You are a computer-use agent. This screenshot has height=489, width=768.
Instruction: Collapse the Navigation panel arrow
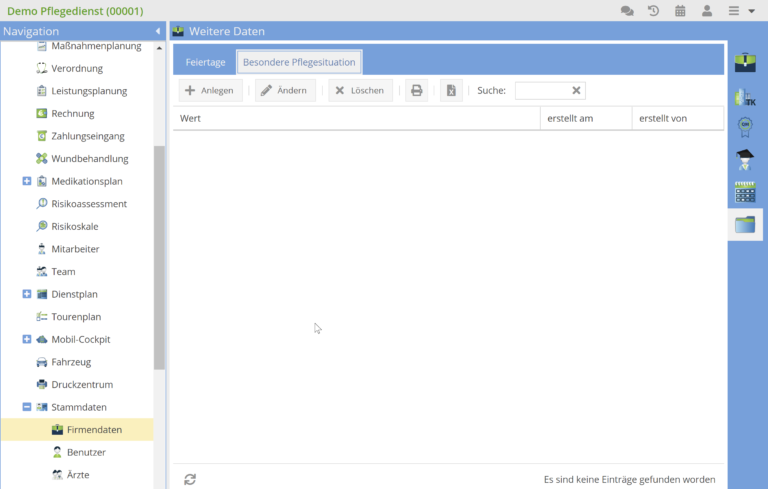(x=158, y=32)
